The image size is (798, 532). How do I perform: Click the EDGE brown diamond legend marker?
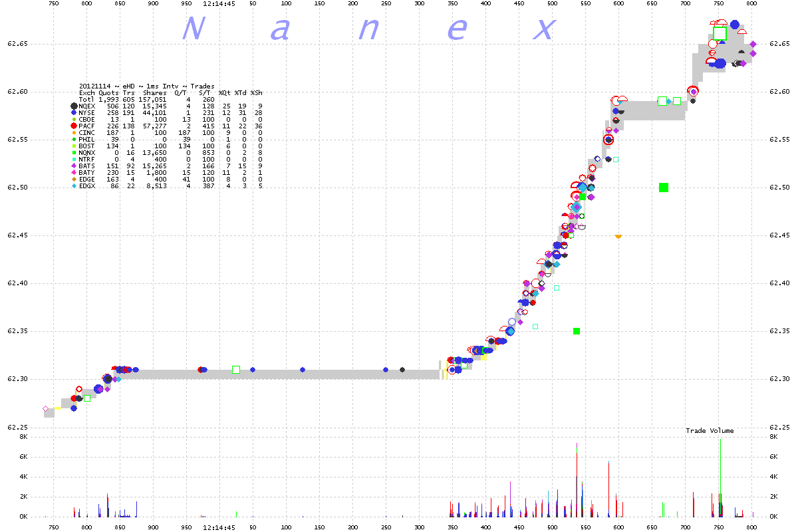click(x=73, y=179)
